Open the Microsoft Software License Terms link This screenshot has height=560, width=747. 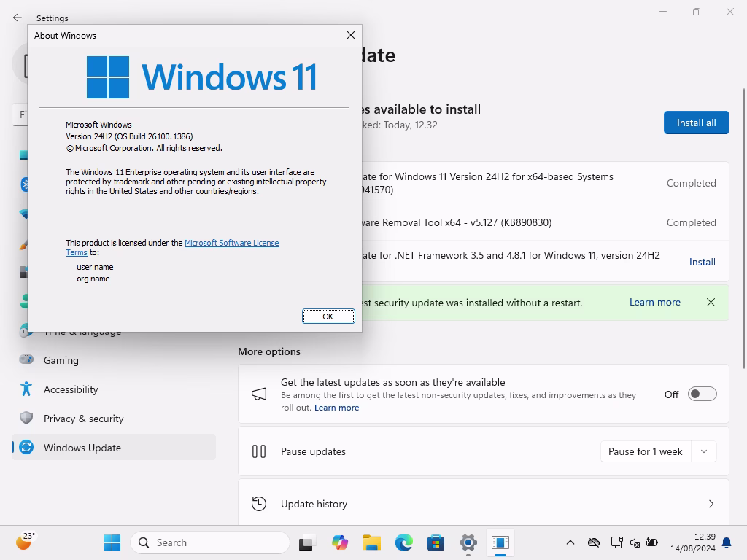[232, 242]
